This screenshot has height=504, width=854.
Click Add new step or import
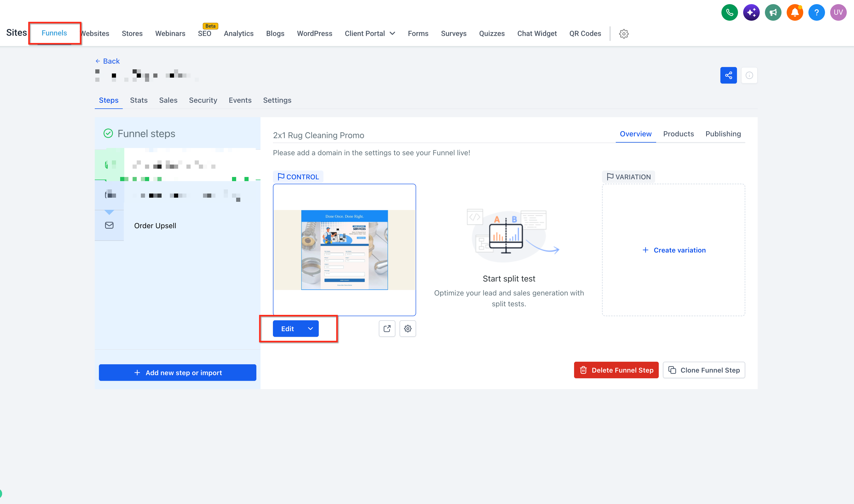(177, 373)
